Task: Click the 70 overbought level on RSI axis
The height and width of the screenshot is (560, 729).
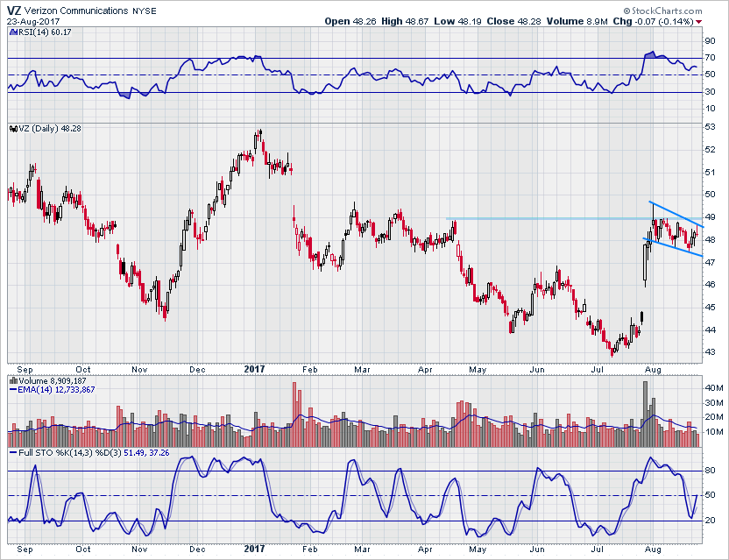Action: pyautogui.click(x=710, y=58)
